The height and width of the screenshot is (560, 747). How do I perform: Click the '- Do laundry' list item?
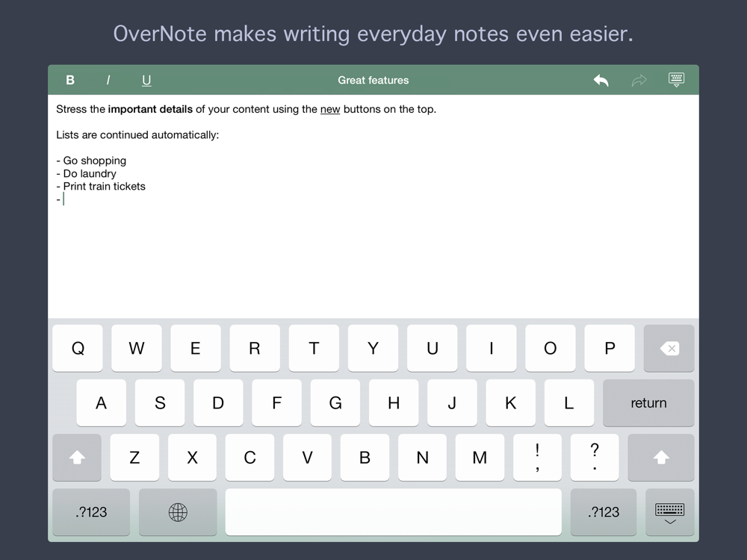click(86, 173)
